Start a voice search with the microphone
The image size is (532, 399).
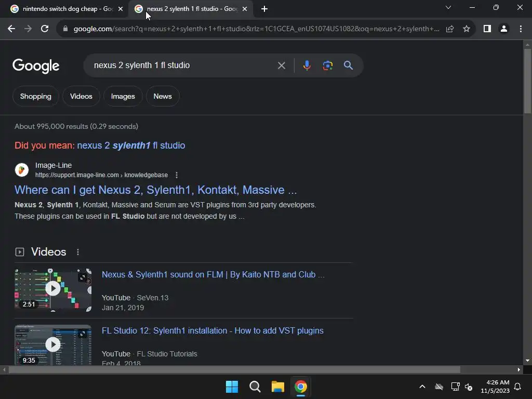[307, 65]
